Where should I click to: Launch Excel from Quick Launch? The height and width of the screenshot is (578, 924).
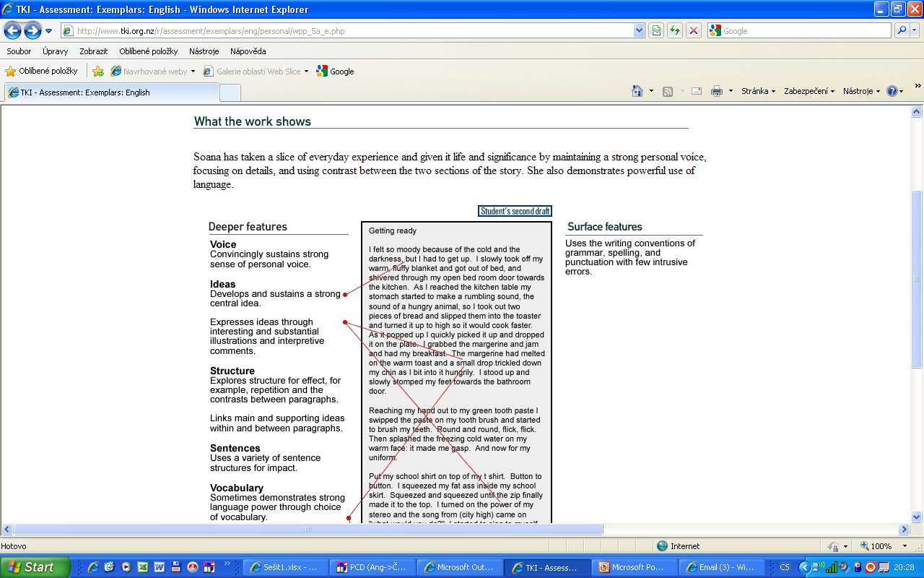coord(143,567)
